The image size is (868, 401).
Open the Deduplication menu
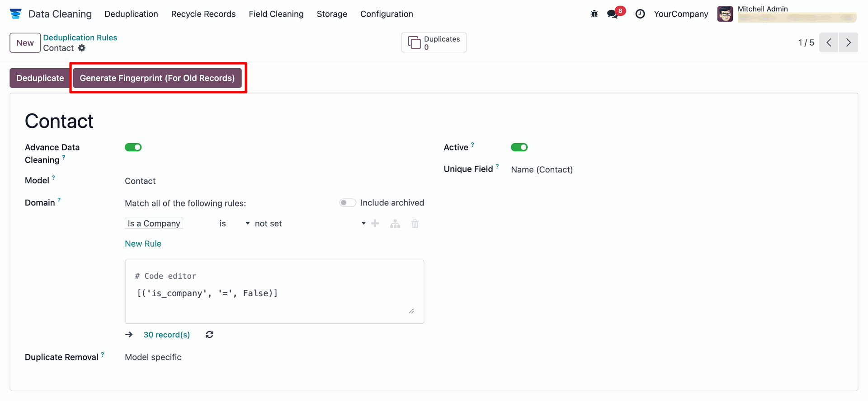[131, 14]
